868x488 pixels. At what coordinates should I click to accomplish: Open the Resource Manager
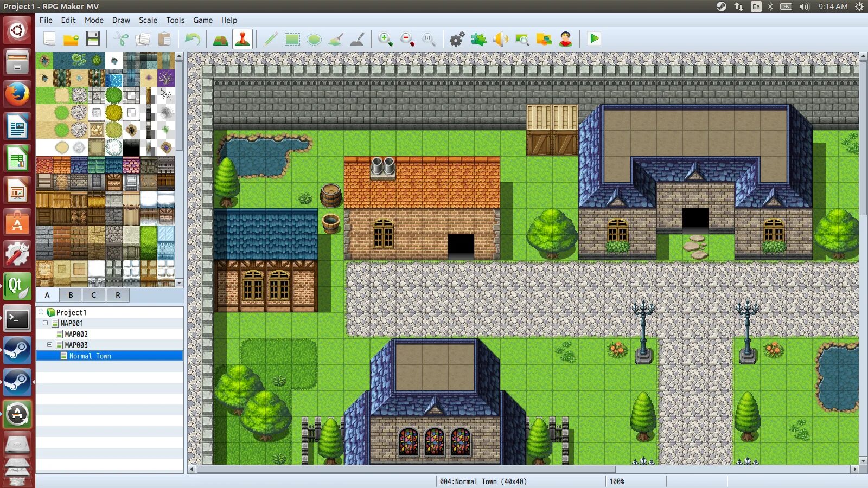tap(544, 39)
